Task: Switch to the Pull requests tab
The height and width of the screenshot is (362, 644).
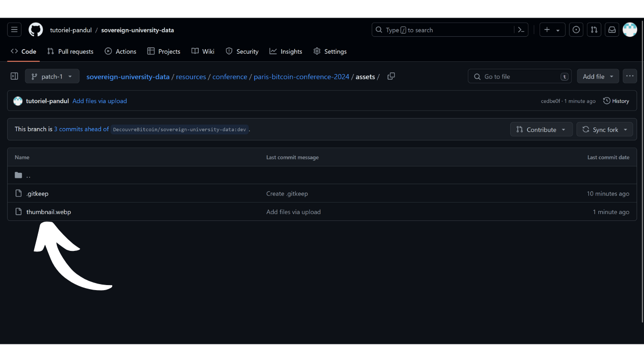Action: 70,51
